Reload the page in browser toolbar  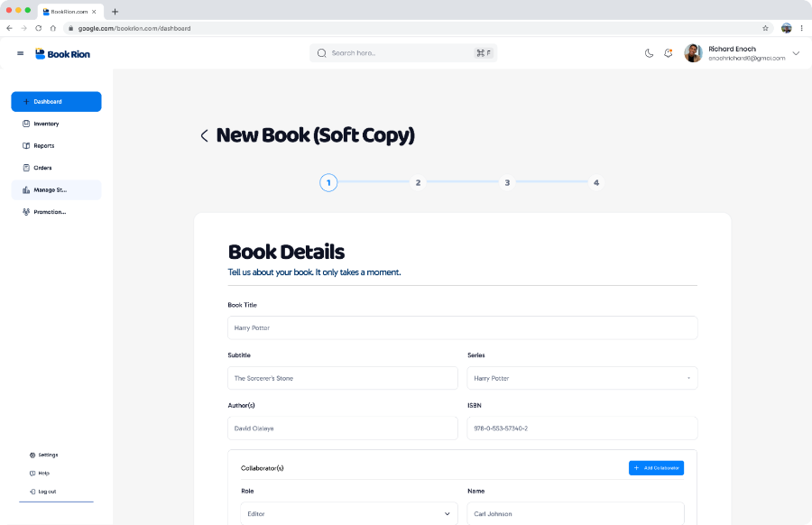coord(38,28)
